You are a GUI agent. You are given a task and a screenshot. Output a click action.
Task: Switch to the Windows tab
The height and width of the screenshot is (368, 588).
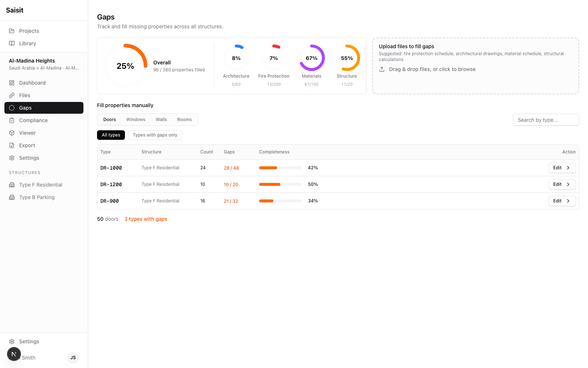coord(136,120)
